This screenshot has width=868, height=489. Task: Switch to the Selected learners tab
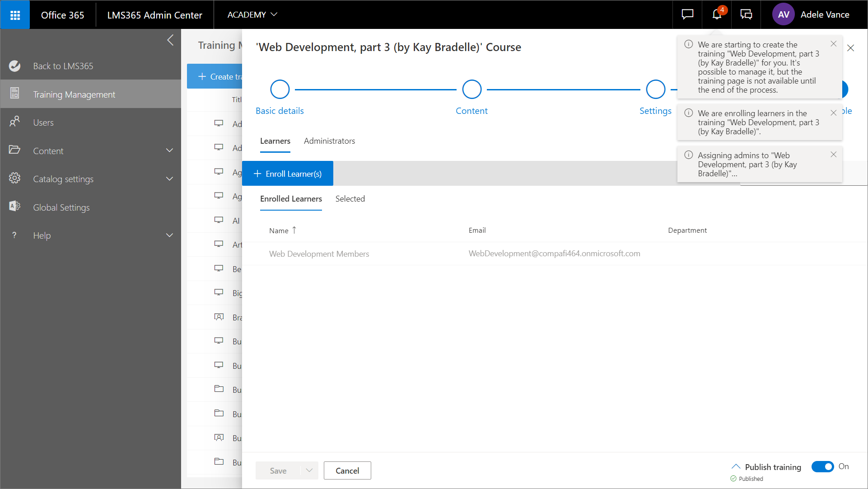(350, 199)
